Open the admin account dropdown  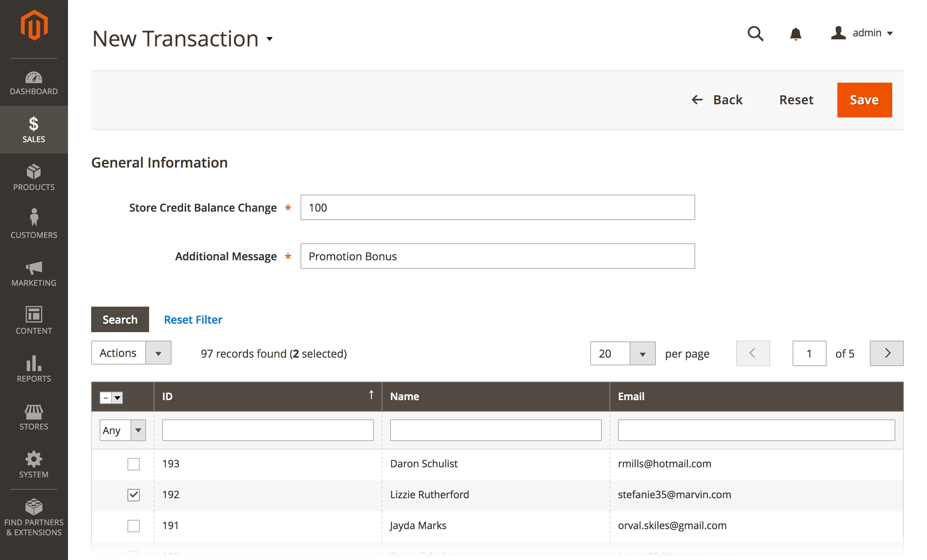tap(862, 33)
